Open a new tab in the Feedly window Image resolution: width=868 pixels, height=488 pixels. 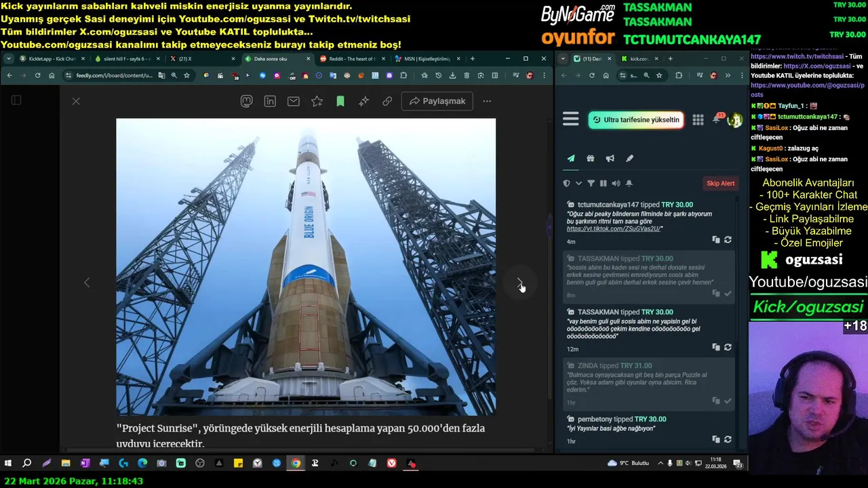pos(473,59)
